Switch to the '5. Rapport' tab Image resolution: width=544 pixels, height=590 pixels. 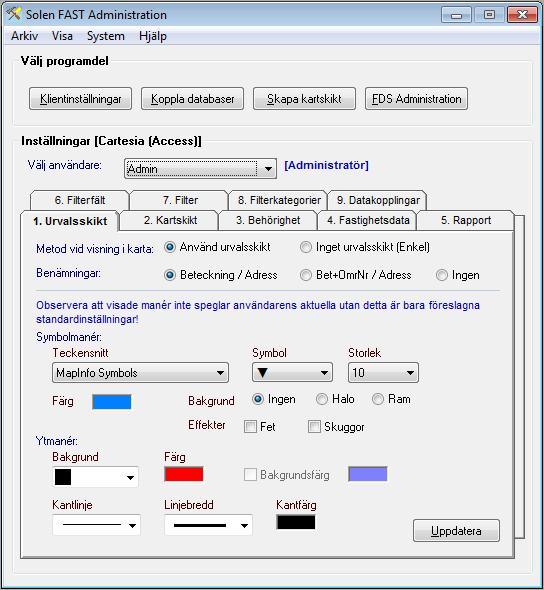click(466, 220)
